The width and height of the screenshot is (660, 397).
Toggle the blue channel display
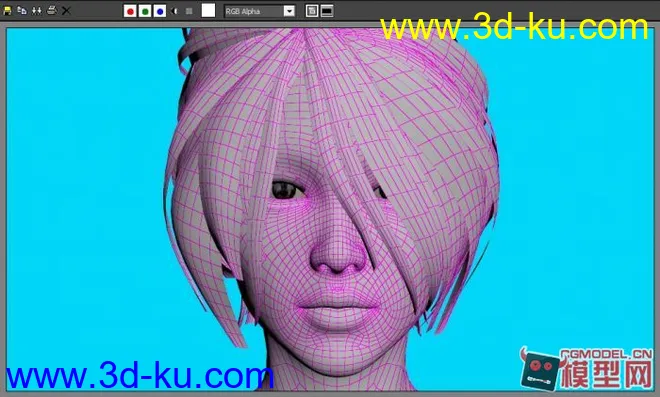coord(160,11)
